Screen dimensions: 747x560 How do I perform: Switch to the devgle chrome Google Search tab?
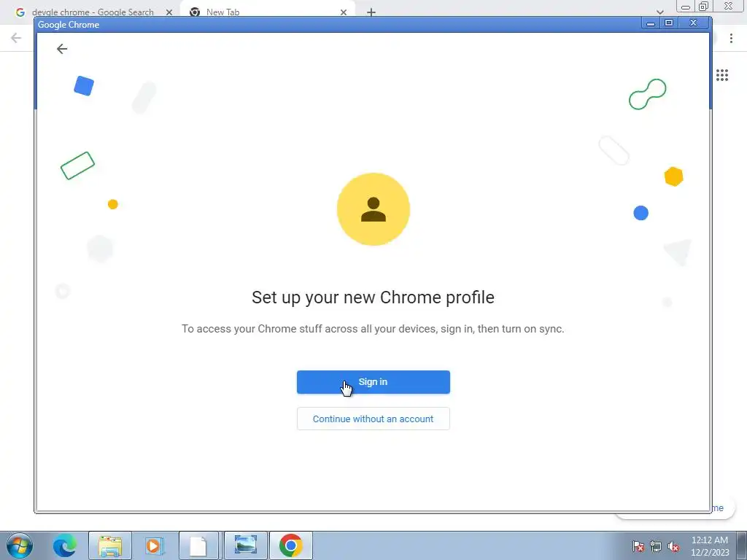tap(93, 12)
